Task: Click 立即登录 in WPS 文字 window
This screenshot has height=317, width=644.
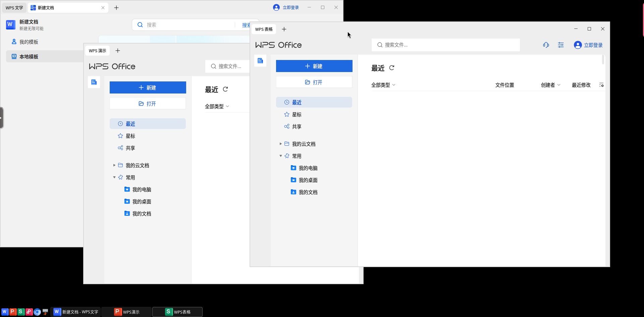Action: [286, 7]
